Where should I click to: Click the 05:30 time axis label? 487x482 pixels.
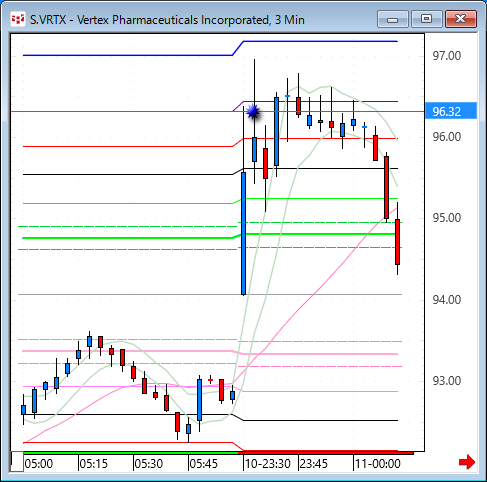pyautogui.click(x=149, y=464)
